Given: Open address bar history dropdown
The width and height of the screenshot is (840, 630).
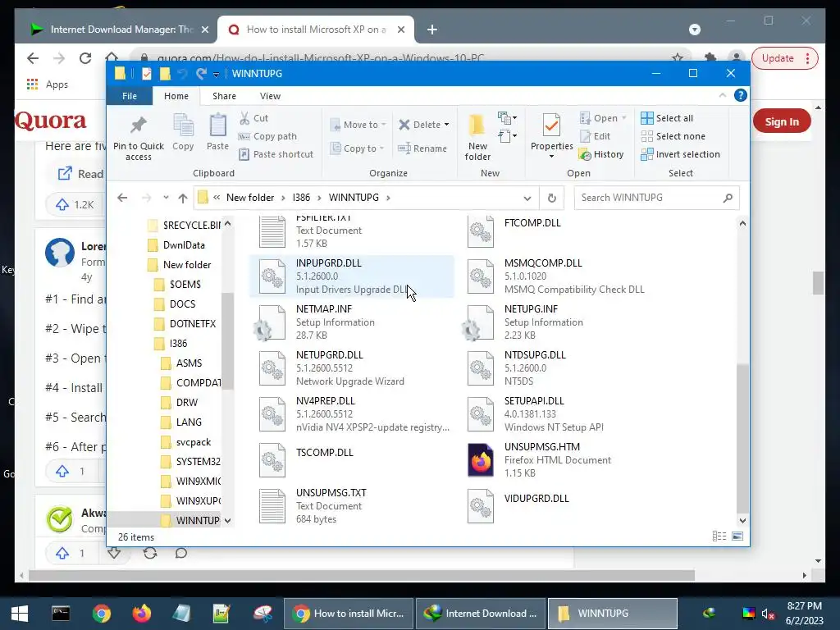Looking at the screenshot, I should point(527,199).
